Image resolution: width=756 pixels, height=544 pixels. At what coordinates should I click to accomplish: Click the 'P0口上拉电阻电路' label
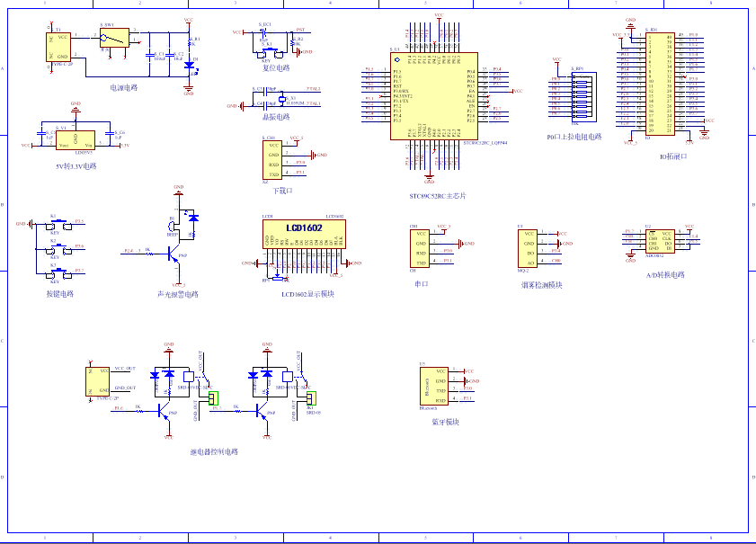click(x=574, y=137)
